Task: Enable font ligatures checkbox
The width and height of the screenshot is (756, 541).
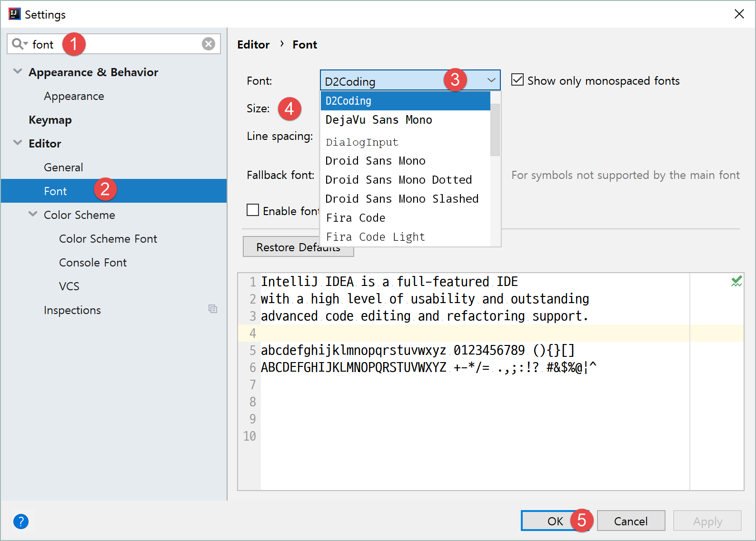Action: tap(253, 210)
